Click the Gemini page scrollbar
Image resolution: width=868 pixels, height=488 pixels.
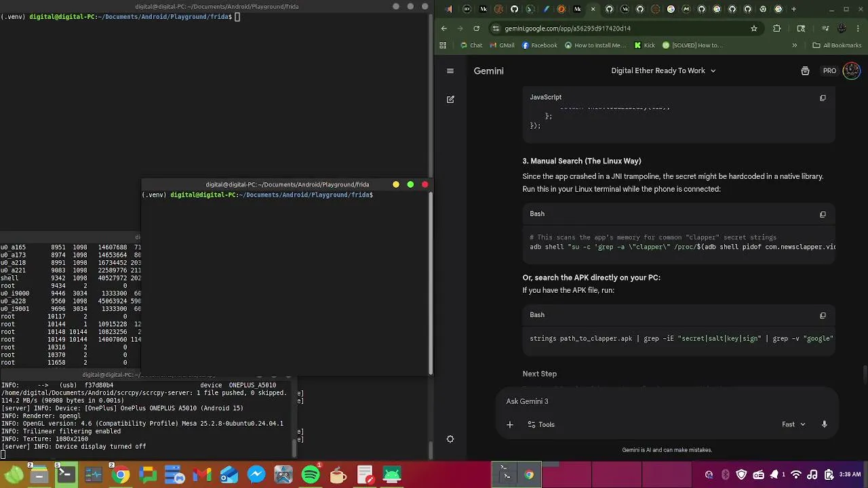tap(865, 373)
